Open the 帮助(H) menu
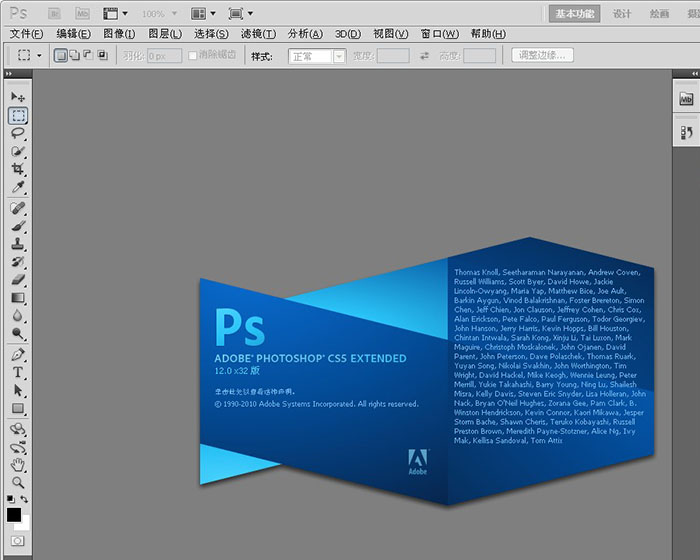Image resolution: width=700 pixels, height=560 pixels. [x=488, y=34]
